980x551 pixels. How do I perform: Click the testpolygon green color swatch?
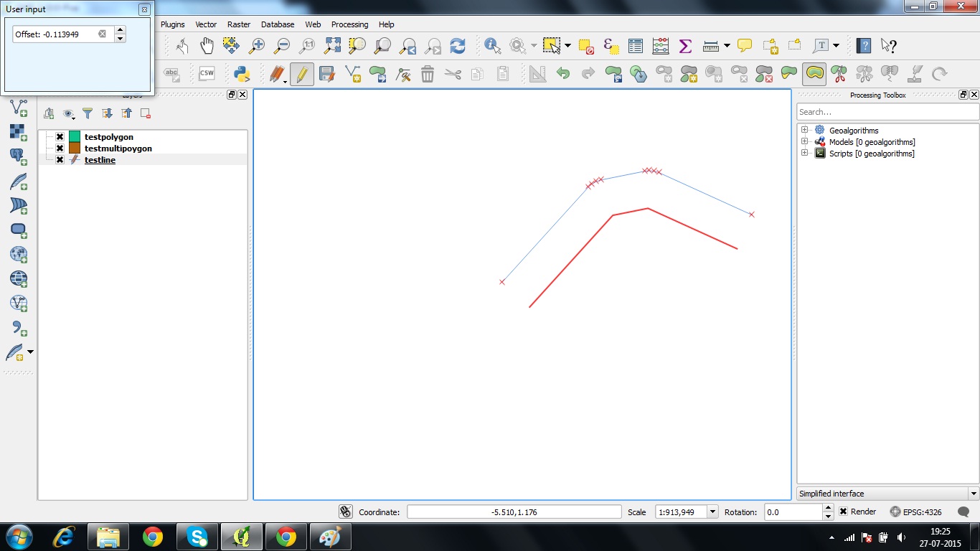tap(75, 136)
